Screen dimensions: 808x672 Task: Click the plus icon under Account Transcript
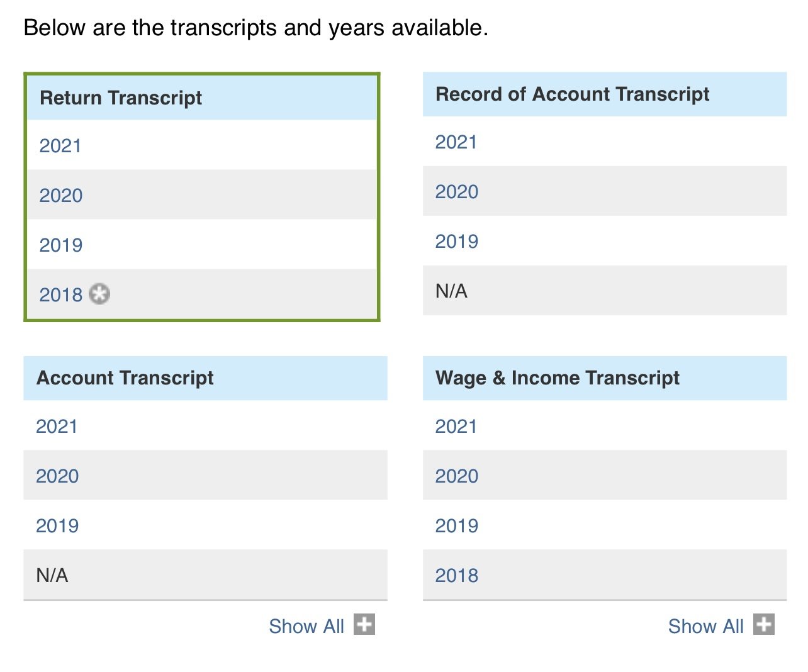(364, 624)
